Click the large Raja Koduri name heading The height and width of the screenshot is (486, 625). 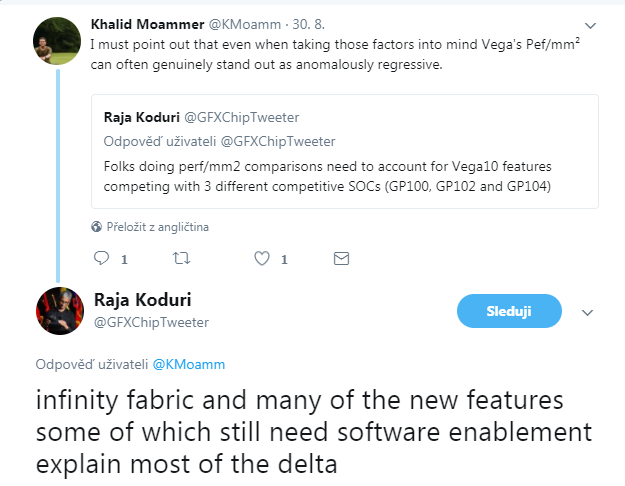140,300
